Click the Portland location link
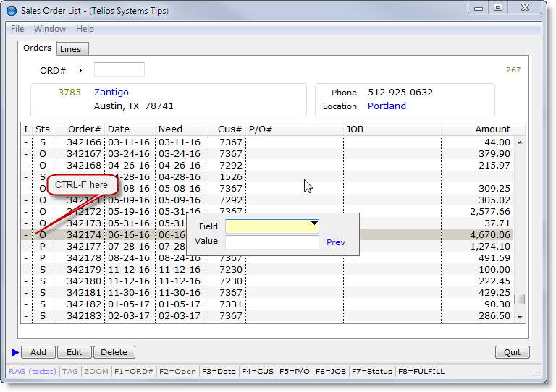The image size is (556, 392). pyautogui.click(x=387, y=106)
